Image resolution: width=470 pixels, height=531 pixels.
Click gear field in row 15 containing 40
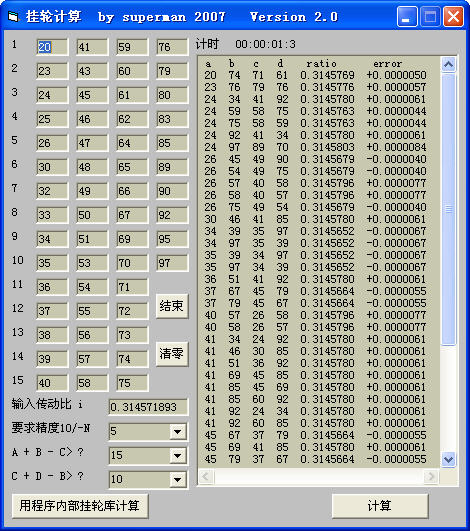pyautogui.click(x=52, y=383)
